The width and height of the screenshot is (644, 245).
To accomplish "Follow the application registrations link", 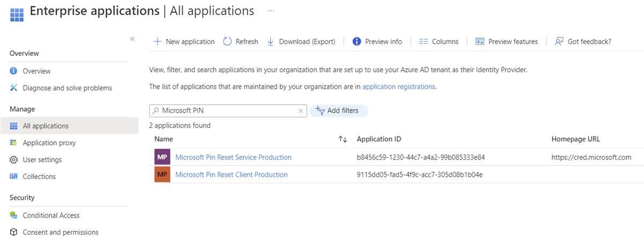I will tap(398, 87).
